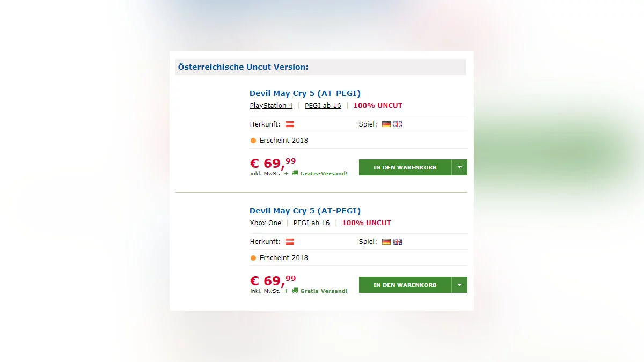This screenshot has height=362, width=644.
Task: Click UK flag in Xbox One listing
Action: pos(398,242)
